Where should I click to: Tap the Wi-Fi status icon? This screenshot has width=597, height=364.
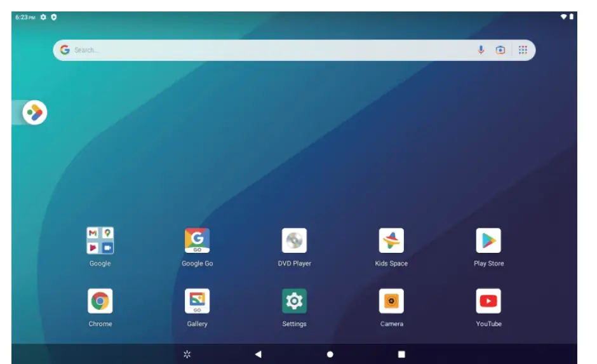(x=563, y=17)
